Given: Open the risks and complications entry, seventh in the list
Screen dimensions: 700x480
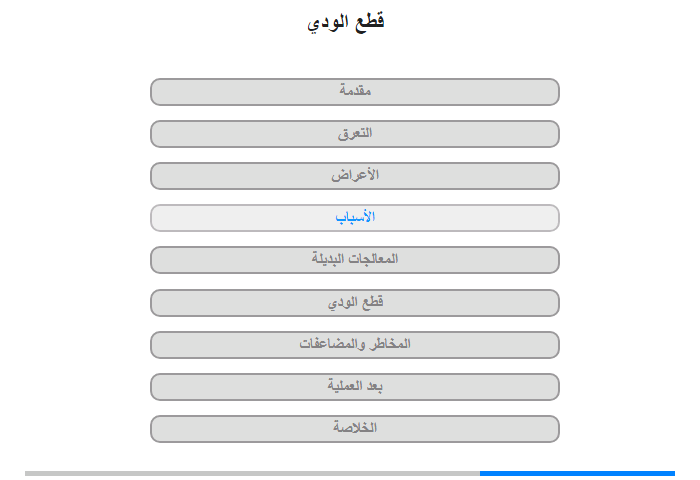Looking at the screenshot, I should click(354, 345).
